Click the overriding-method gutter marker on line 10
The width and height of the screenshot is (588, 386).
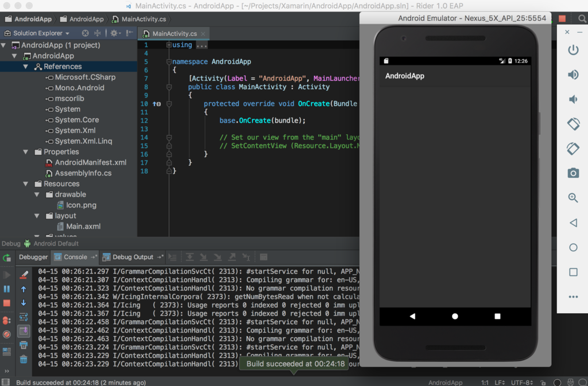(x=157, y=104)
